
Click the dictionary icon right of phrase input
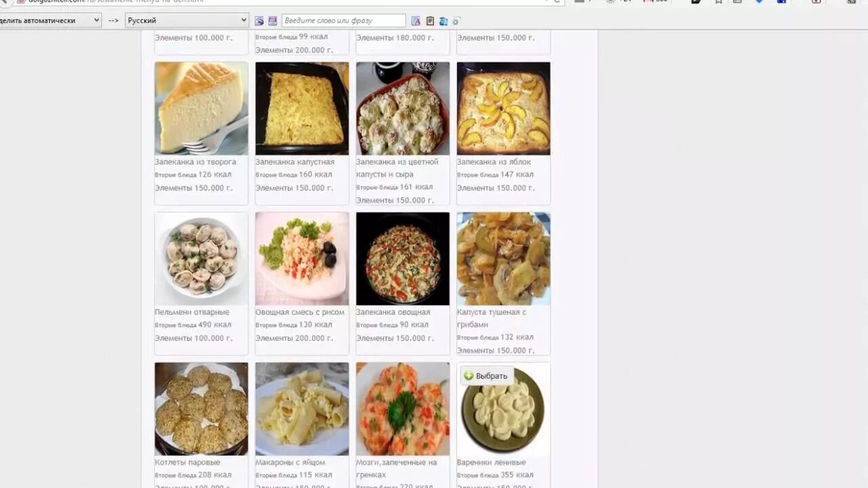(416, 21)
